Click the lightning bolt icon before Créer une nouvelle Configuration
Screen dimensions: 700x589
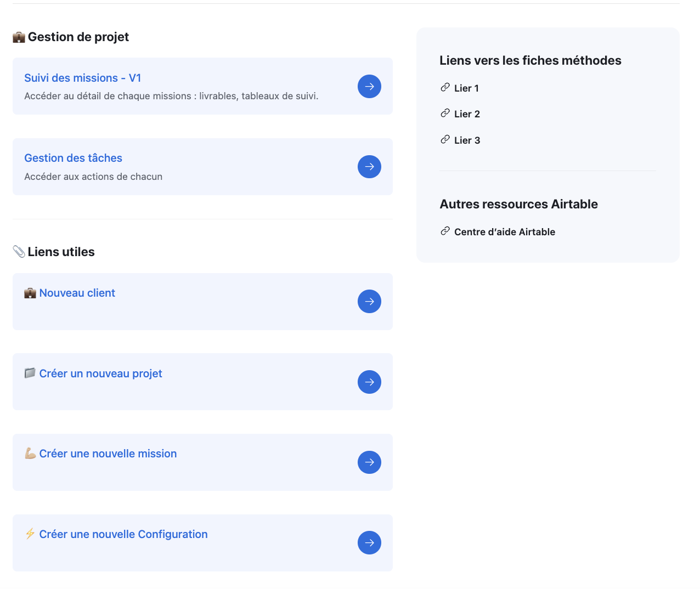coord(30,534)
